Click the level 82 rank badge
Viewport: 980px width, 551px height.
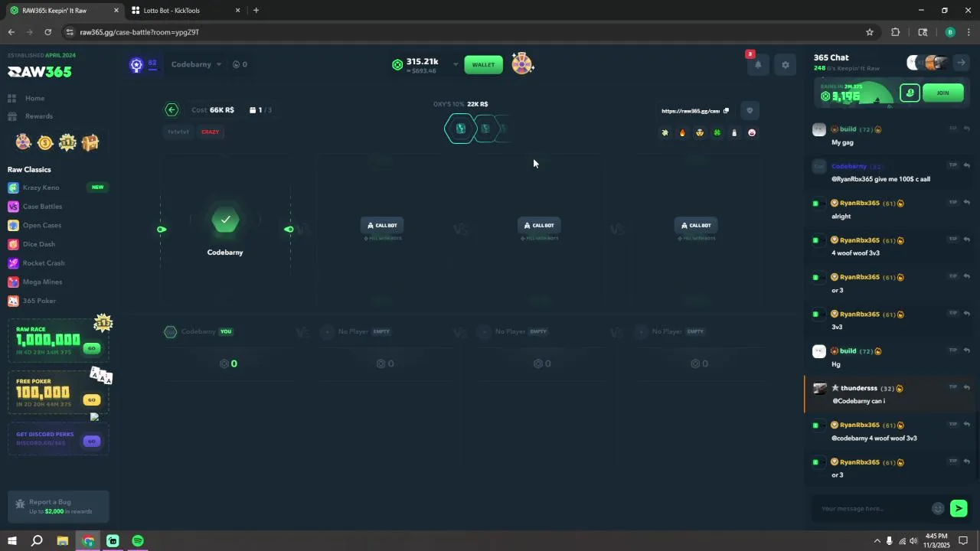tap(143, 65)
